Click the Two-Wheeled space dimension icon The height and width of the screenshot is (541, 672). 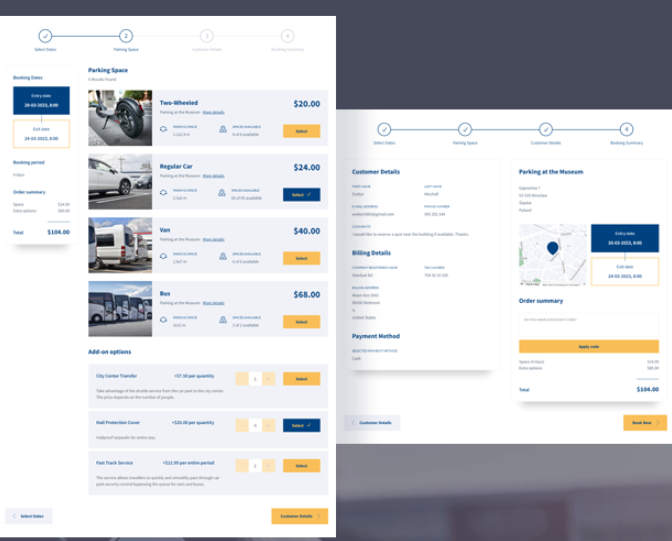(x=163, y=129)
